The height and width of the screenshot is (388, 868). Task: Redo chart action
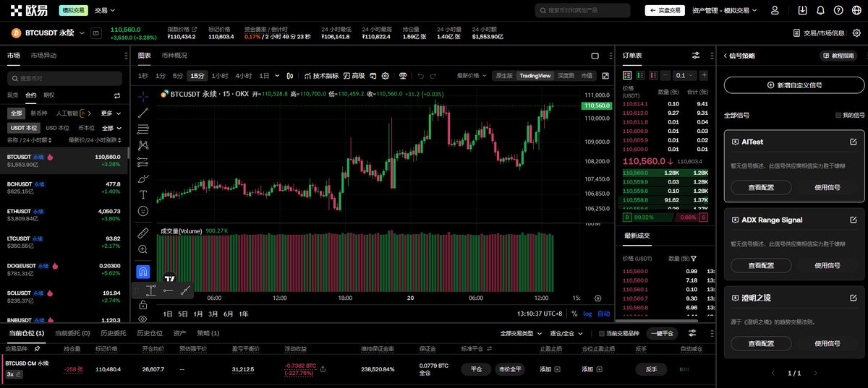click(x=435, y=75)
